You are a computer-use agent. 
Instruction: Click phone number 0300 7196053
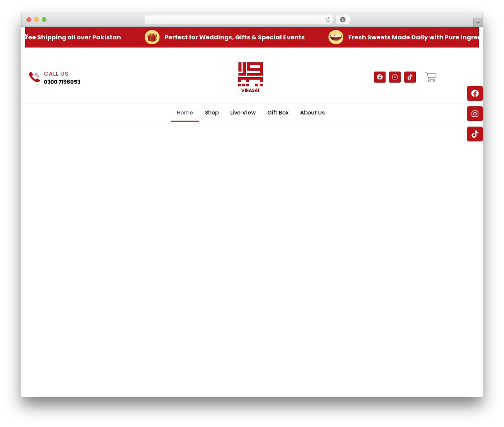(x=62, y=82)
